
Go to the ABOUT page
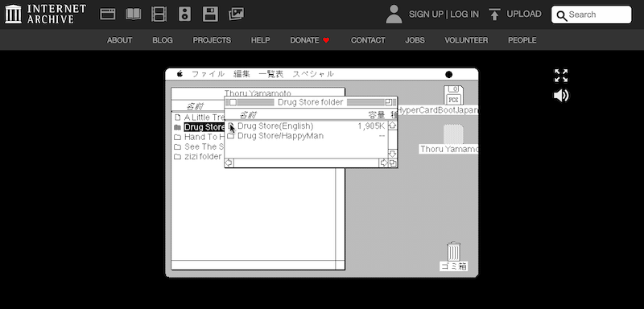pos(119,40)
